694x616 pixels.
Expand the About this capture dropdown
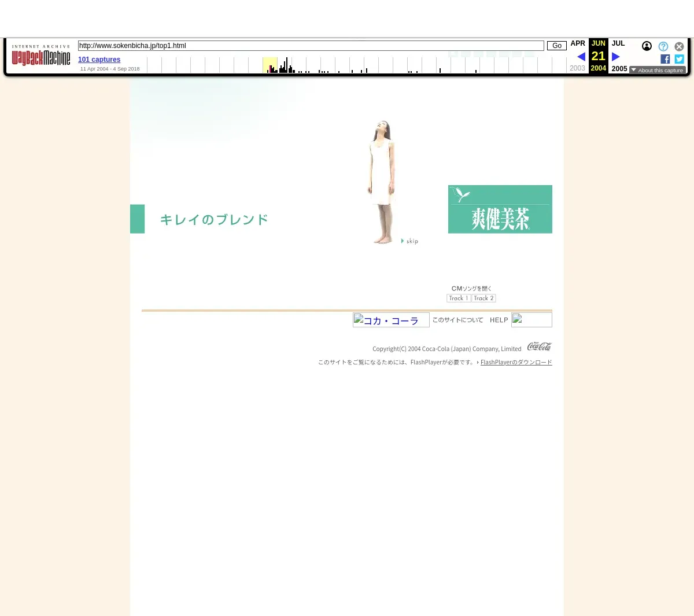[x=658, y=70]
